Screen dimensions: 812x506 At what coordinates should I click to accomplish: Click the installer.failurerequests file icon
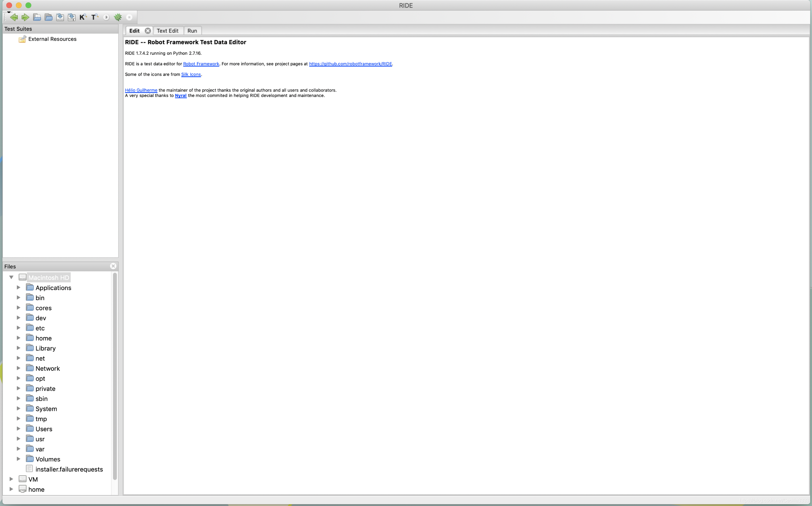(x=30, y=469)
